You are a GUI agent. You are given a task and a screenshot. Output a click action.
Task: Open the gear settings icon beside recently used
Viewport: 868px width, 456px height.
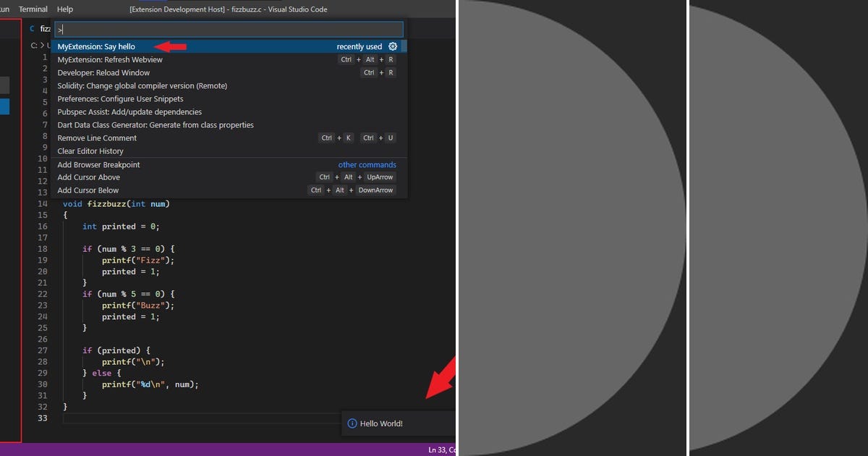[393, 46]
